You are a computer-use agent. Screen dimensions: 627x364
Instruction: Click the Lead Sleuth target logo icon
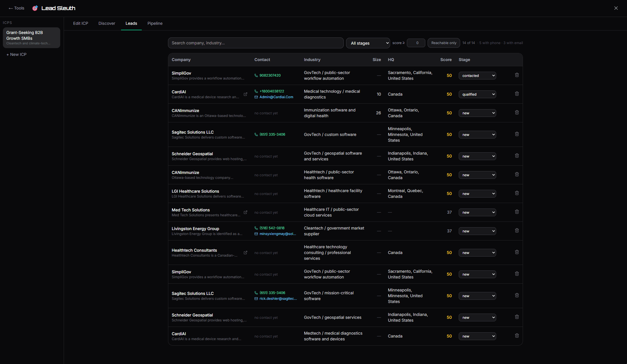click(x=35, y=8)
